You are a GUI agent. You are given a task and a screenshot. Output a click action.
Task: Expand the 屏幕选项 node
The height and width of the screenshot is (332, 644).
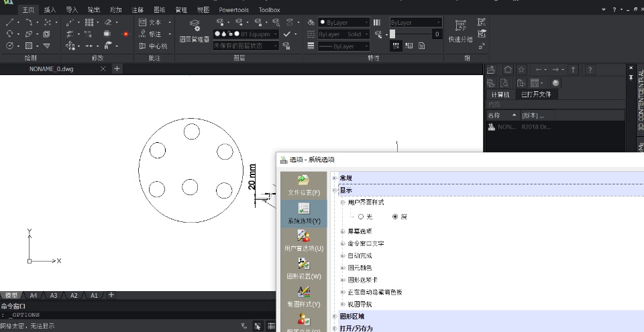[343, 231]
